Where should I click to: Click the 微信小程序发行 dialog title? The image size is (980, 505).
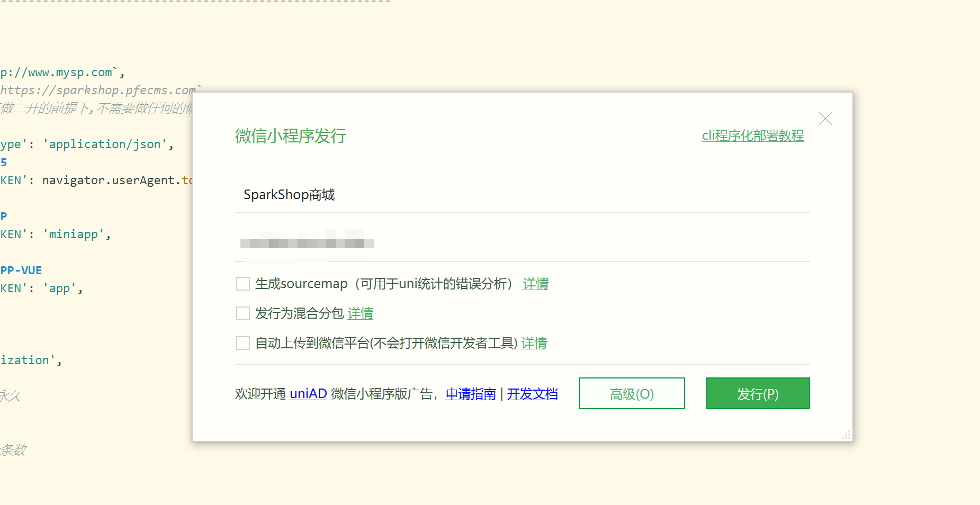[x=291, y=136]
